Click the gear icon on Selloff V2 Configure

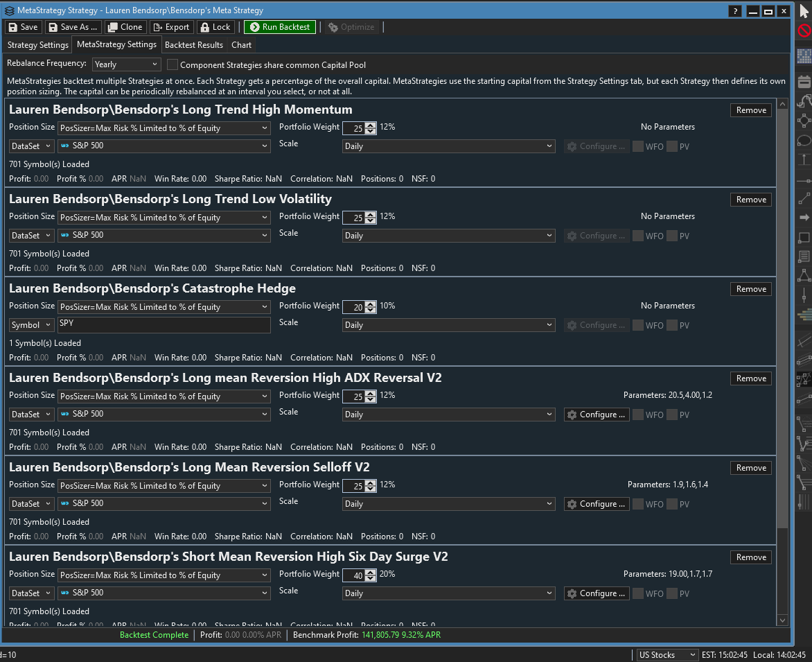572,504
